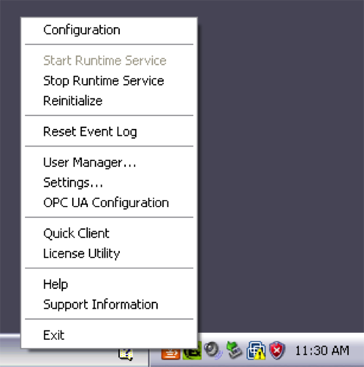
Task: Click the 11:30 AM clock
Action: [322, 351]
